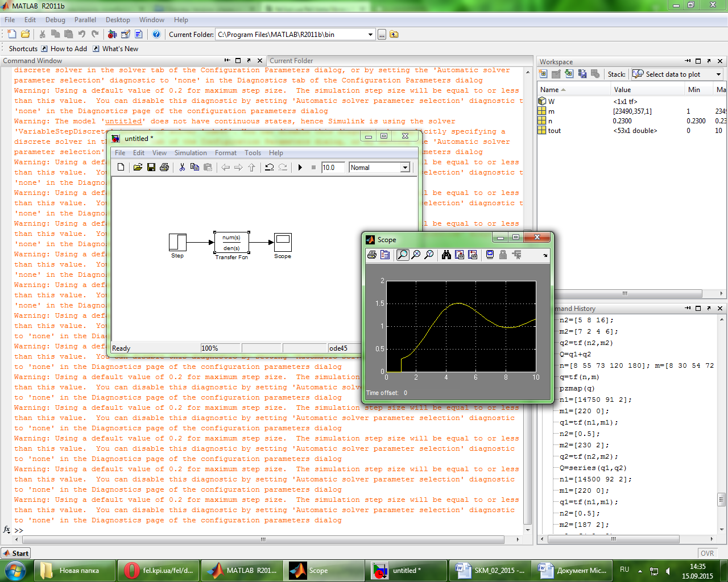Click Import data icon in Workspace toolbar
The height and width of the screenshot is (582, 728).
569,74
